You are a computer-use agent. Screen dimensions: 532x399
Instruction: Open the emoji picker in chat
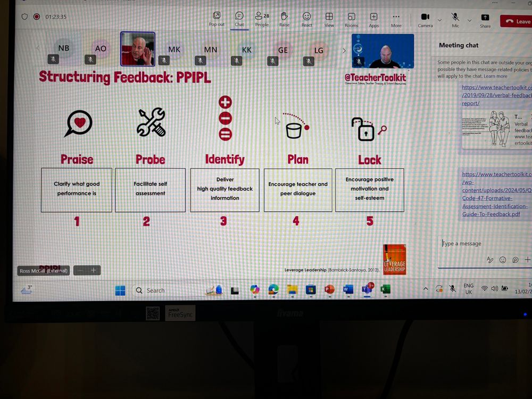(503, 260)
